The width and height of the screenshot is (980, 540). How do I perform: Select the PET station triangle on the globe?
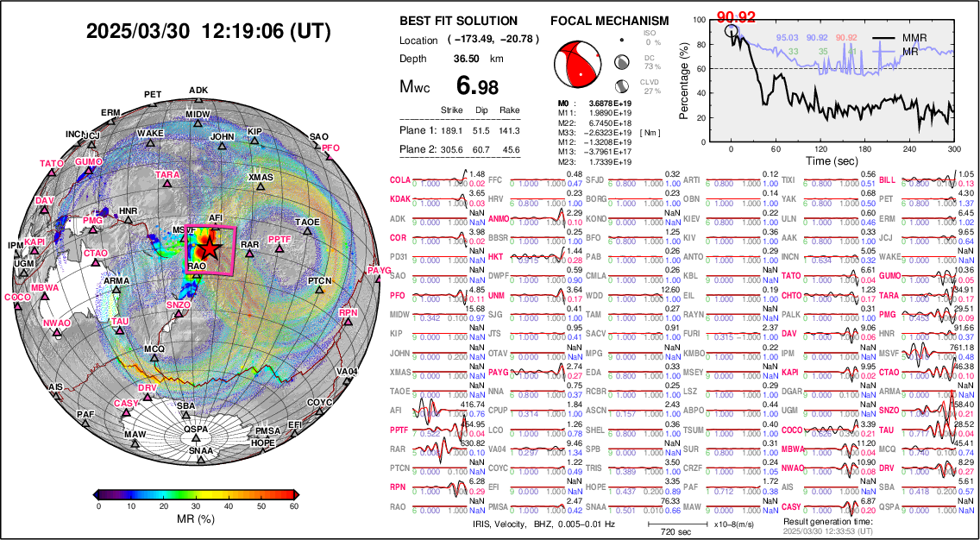click(x=154, y=104)
